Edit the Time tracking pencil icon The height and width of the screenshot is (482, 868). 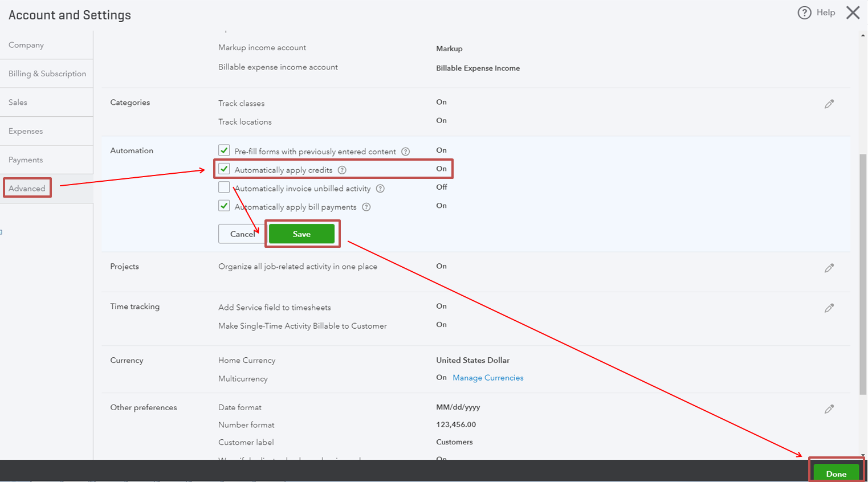[829, 308]
